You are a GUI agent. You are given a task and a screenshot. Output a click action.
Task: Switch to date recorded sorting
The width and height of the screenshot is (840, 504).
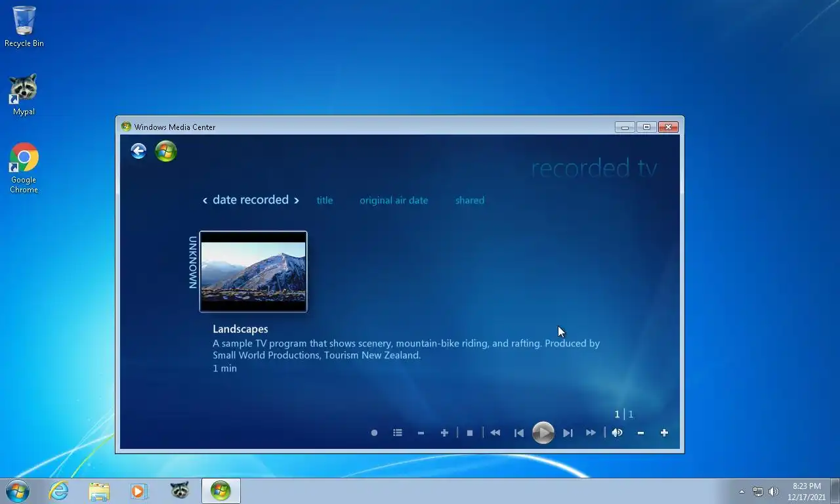[x=251, y=200]
